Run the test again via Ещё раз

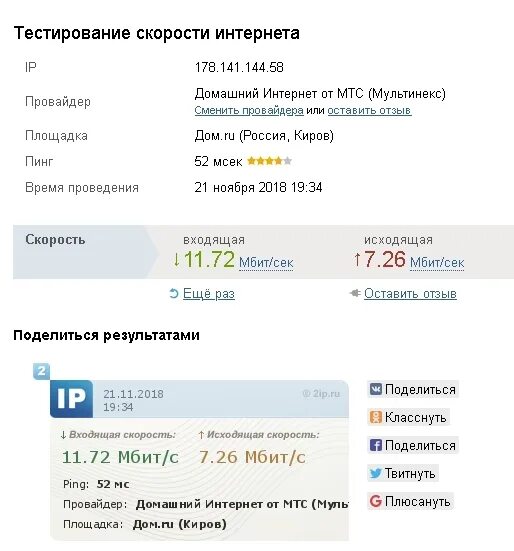(209, 293)
